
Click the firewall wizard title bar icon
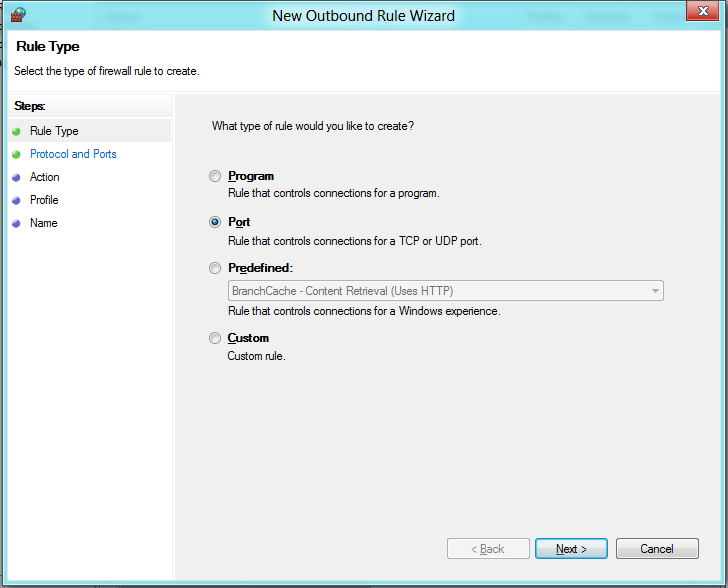coord(16,15)
